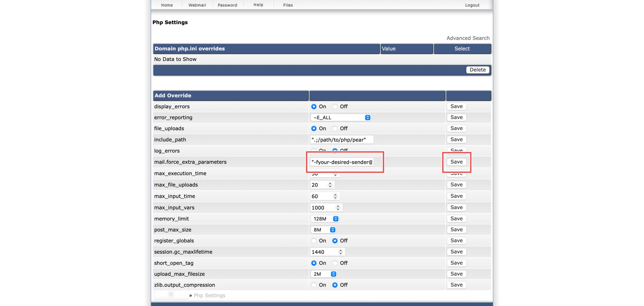Click session.gc_maxlifetime stepper control
This screenshot has height=306, width=644.
(x=340, y=252)
